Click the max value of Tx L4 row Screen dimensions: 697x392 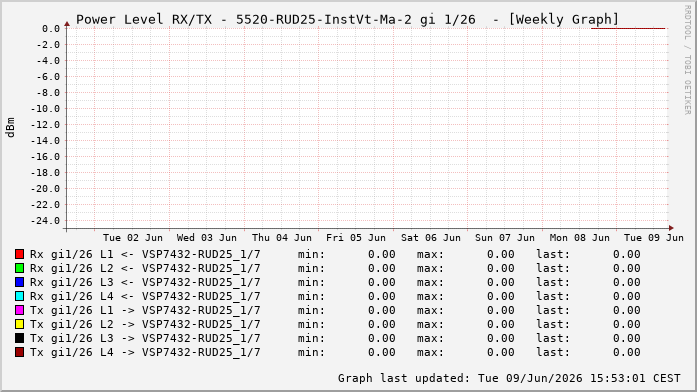pos(501,352)
